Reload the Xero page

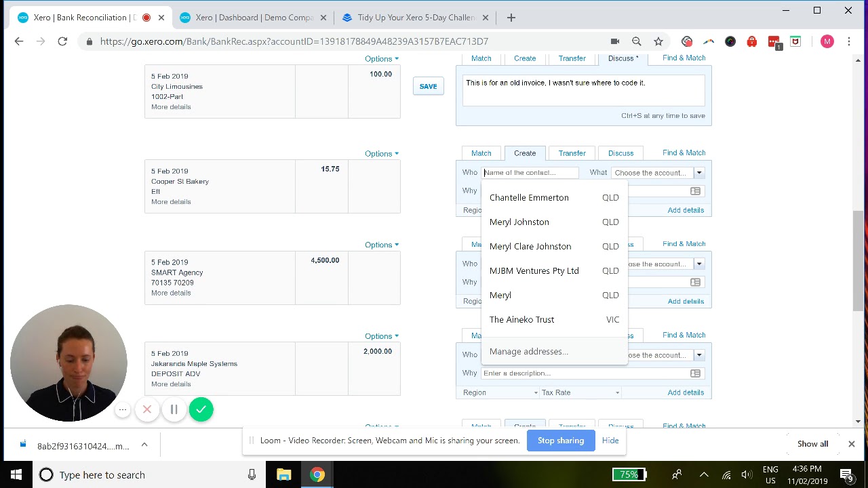[62, 41]
